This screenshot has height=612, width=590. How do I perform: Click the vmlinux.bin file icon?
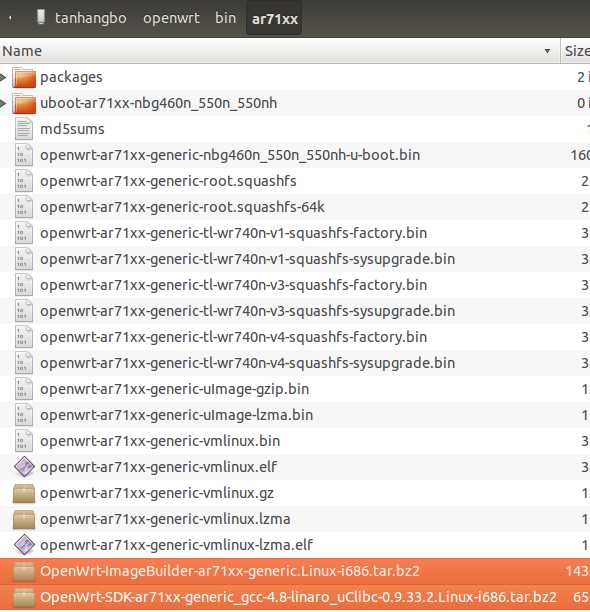click(x=24, y=441)
